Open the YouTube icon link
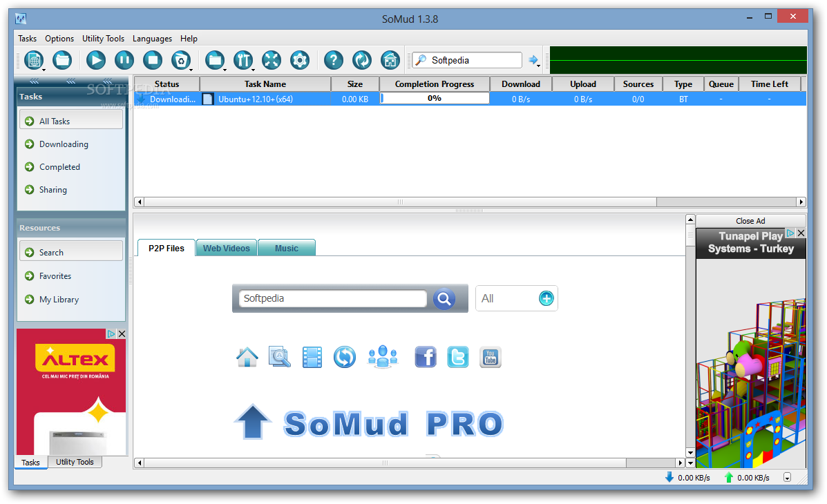Image resolution: width=827 pixels, height=504 pixels. point(491,357)
